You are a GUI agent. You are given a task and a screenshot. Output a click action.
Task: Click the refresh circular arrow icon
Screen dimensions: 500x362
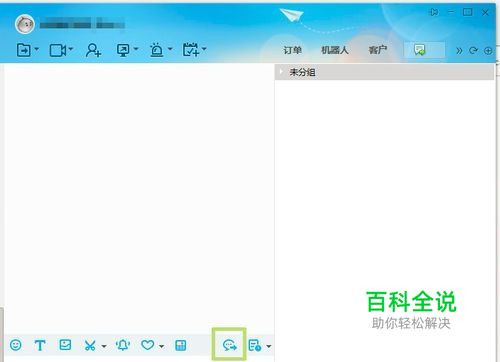coord(473,51)
